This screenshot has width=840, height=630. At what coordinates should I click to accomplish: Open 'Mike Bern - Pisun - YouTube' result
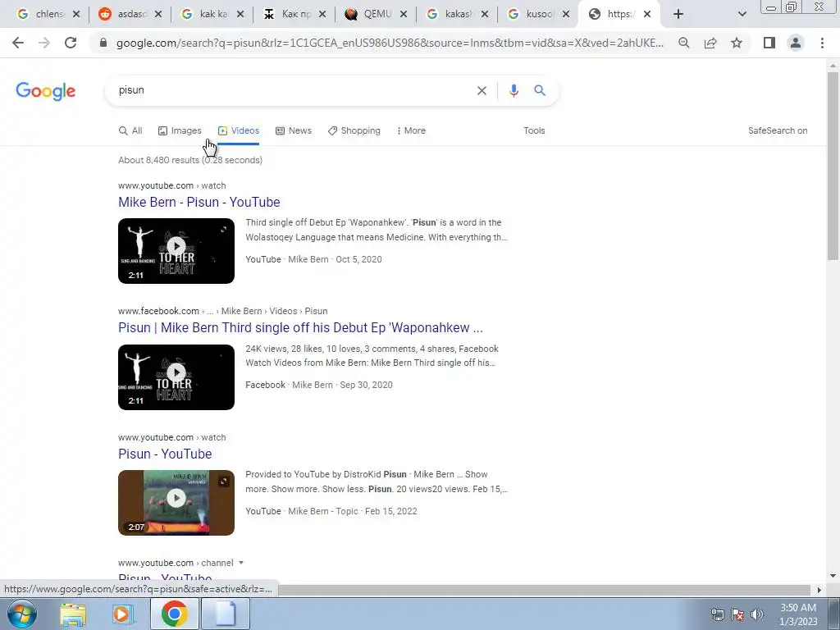(199, 202)
